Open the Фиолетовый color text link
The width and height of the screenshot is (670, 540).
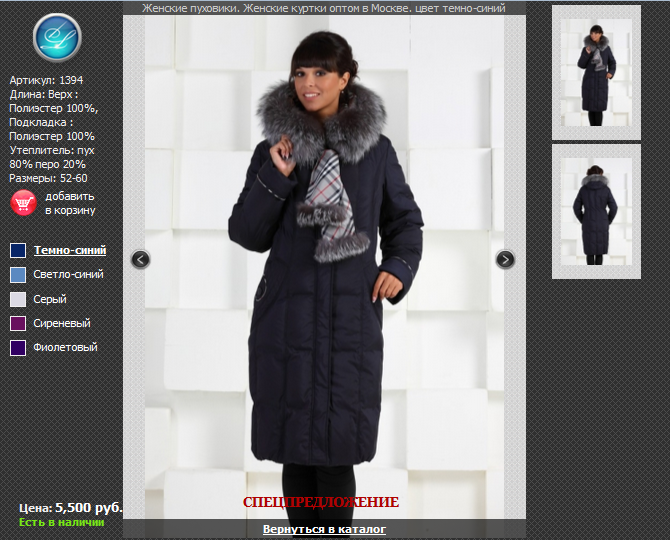[x=65, y=347]
